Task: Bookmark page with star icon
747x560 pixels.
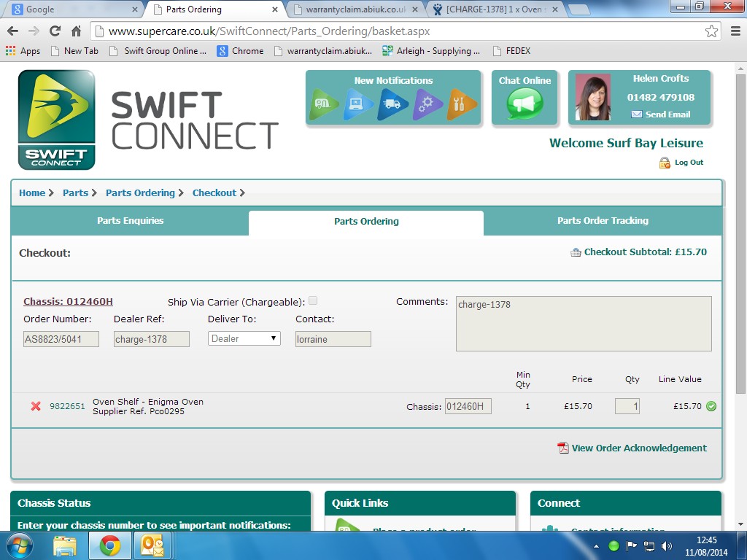Action: [711, 31]
